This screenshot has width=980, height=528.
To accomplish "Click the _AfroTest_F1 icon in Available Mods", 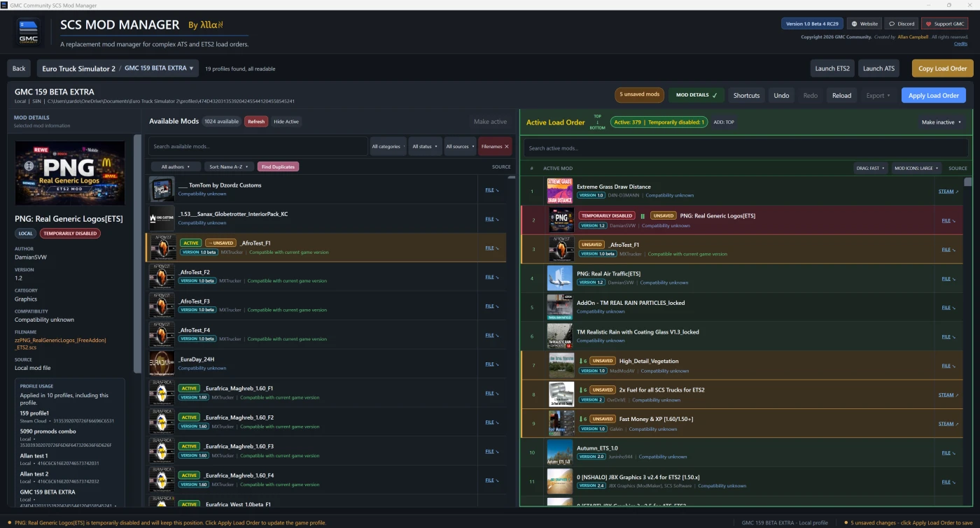I will point(163,248).
